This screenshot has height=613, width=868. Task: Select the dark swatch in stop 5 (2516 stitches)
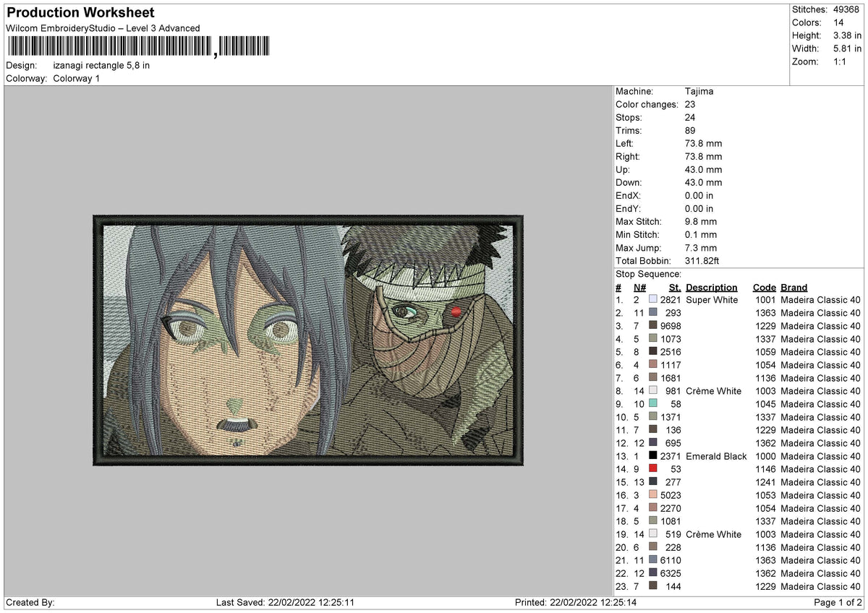pyautogui.click(x=653, y=352)
